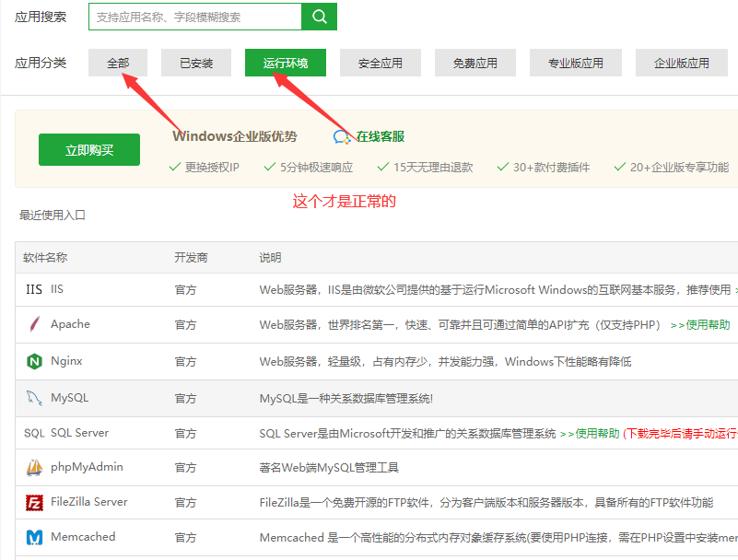This screenshot has width=738, height=560.
Task: Click the SQL Server software name
Action: pyautogui.click(x=80, y=433)
